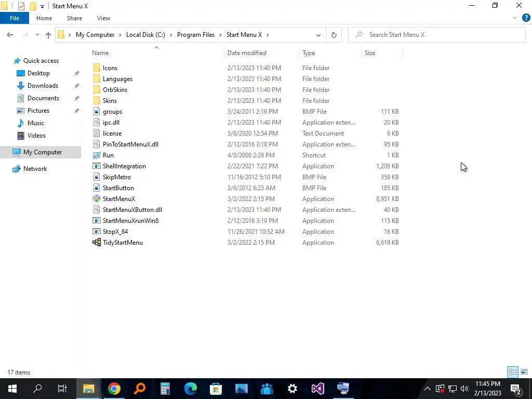Open the Home ribbon tab

pyautogui.click(x=44, y=18)
